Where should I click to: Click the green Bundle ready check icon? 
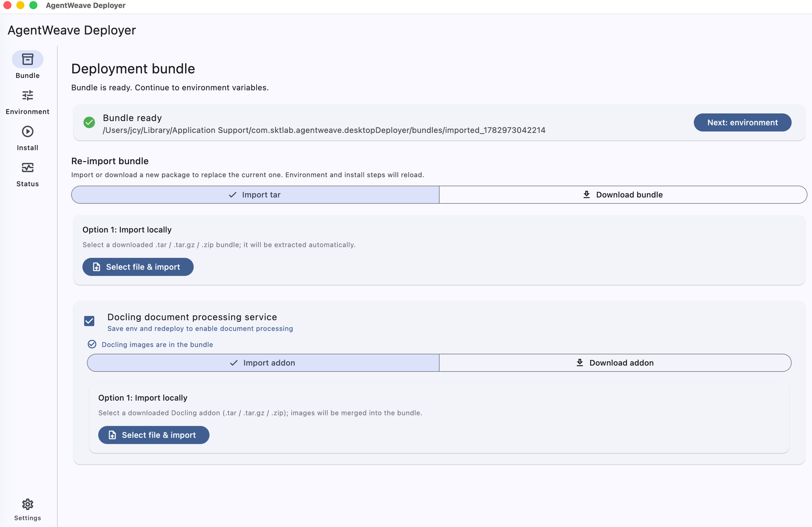click(89, 122)
